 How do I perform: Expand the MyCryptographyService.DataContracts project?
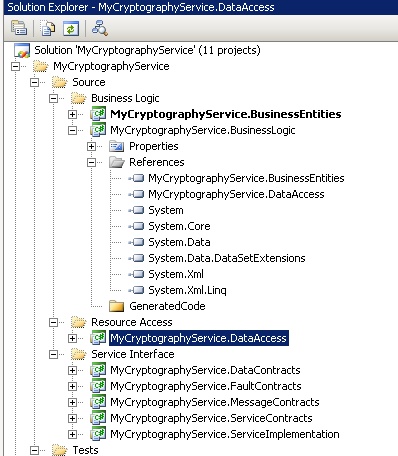(x=72, y=370)
